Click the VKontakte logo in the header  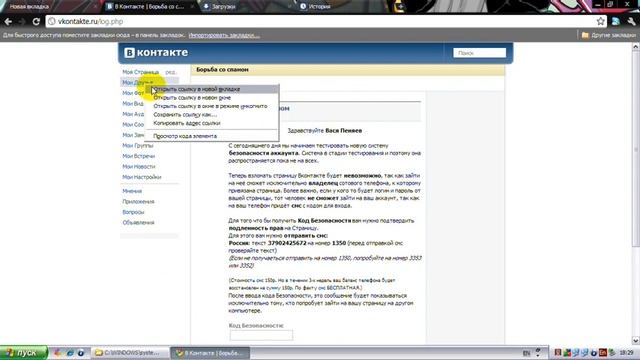[156, 53]
